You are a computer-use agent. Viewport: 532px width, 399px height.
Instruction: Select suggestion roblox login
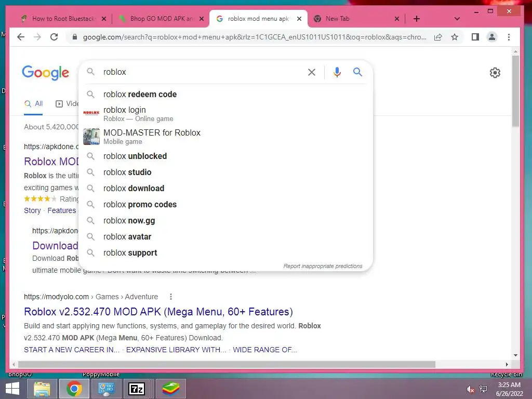tap(226, 114)
